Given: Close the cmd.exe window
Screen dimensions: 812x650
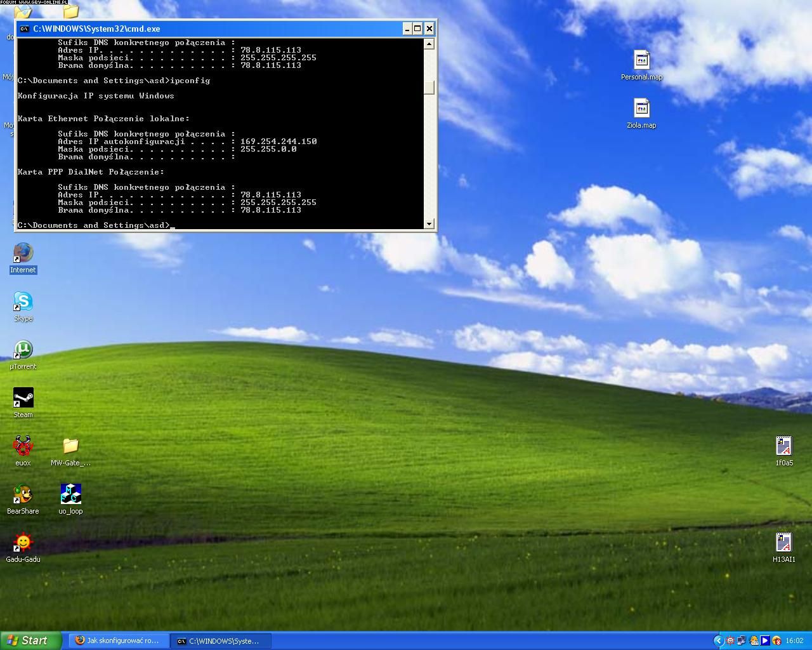Looking at the screenshot, I should [429, 29].
